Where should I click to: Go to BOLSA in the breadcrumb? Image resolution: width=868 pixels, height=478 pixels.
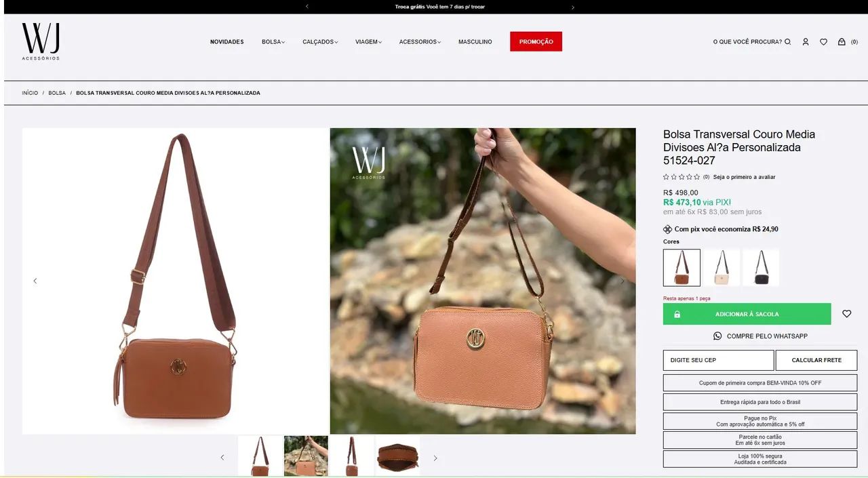coord(57,93)
